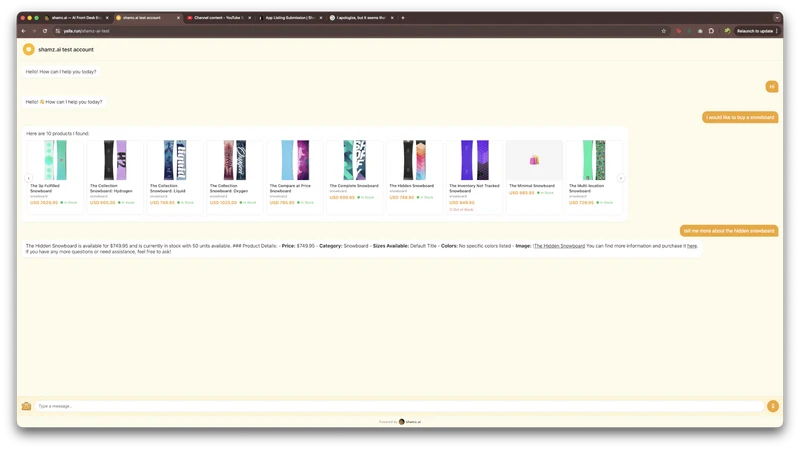Reload the current page

click(x=45, y=31)
